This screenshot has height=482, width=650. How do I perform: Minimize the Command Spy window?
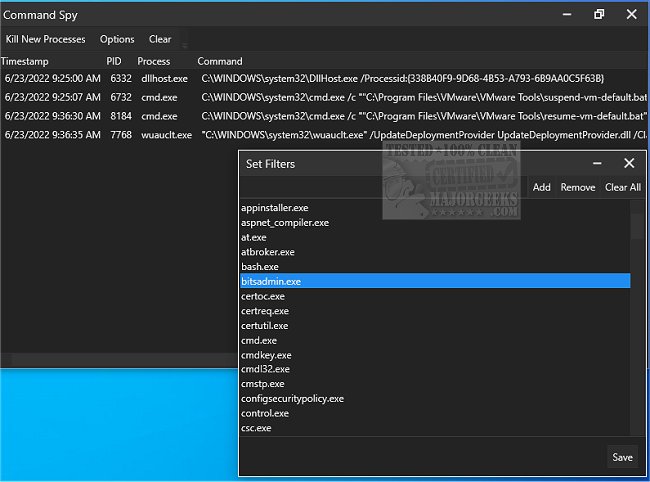567,15
